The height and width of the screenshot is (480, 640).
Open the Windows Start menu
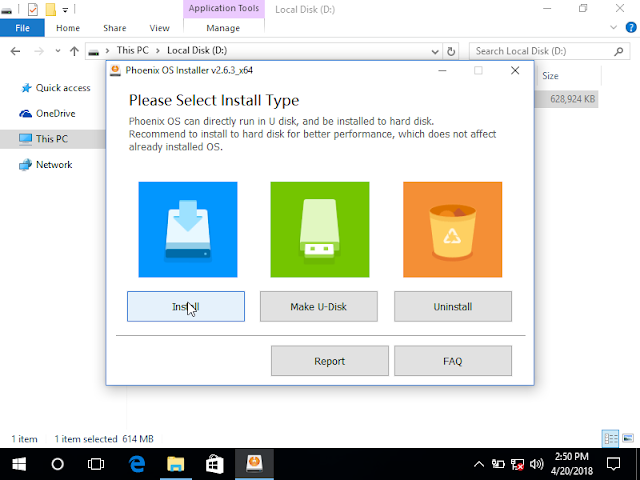[x=19, y=464]
